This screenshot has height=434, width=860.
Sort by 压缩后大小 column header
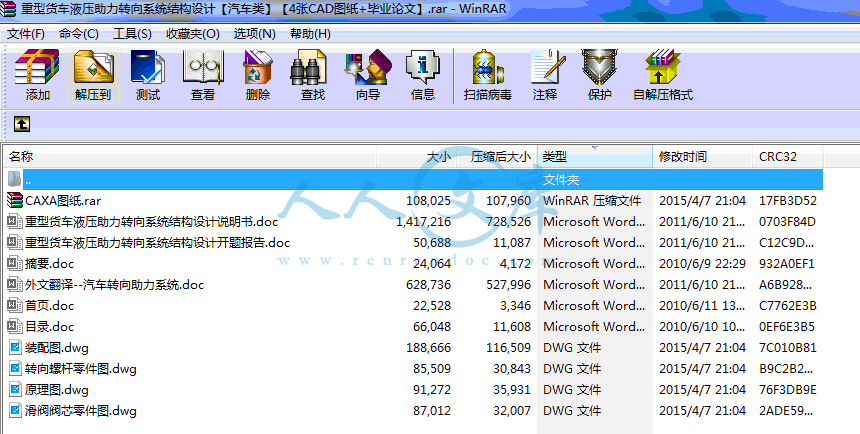click(497, 157)
